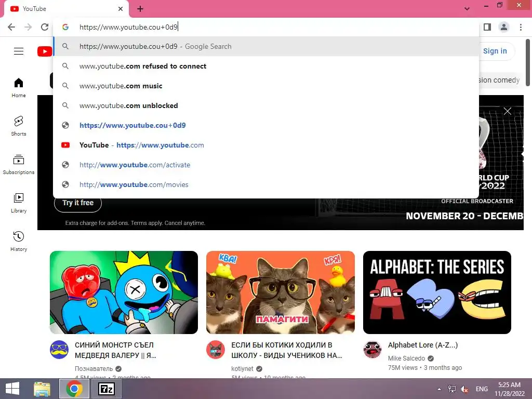The height and width of the screenshot is (399, 532).
Task: Choose 'www.youtube.com unblocked' suggestion
Action: click(x=266, y=105)
